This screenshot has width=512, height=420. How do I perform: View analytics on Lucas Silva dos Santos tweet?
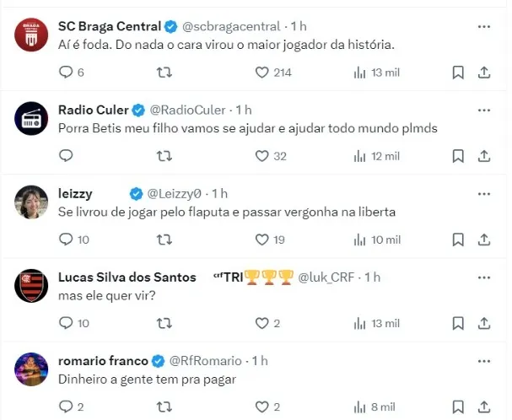pyautogui.click(x=359, y=323)
